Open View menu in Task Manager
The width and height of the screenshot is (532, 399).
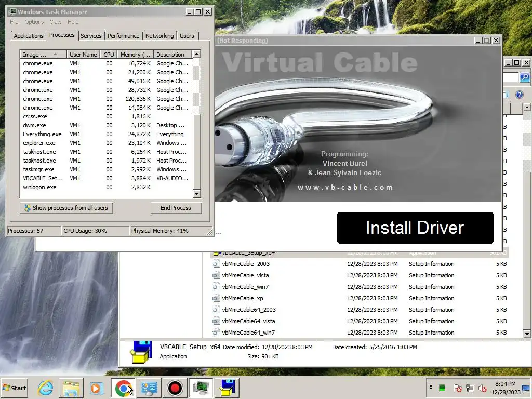(56, 22)
